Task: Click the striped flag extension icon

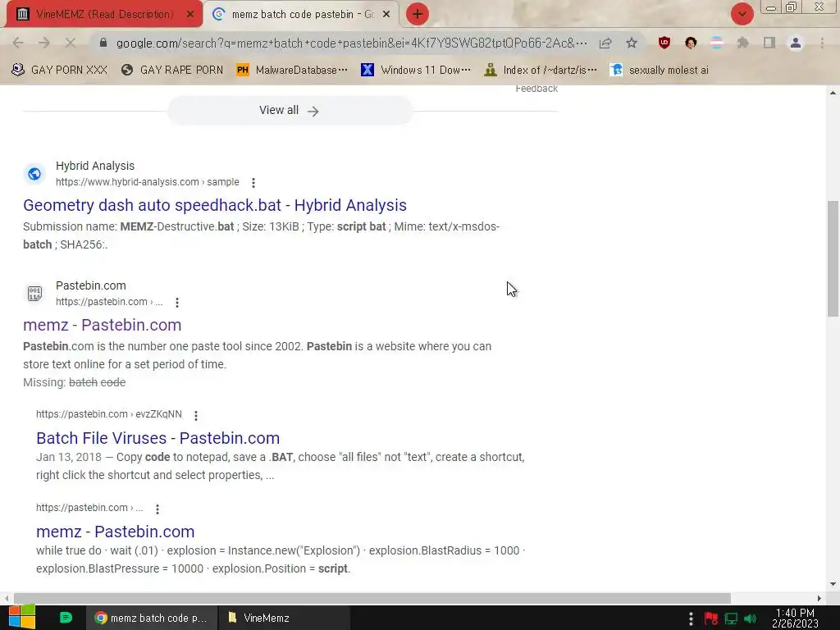Action: pos(717,43)
